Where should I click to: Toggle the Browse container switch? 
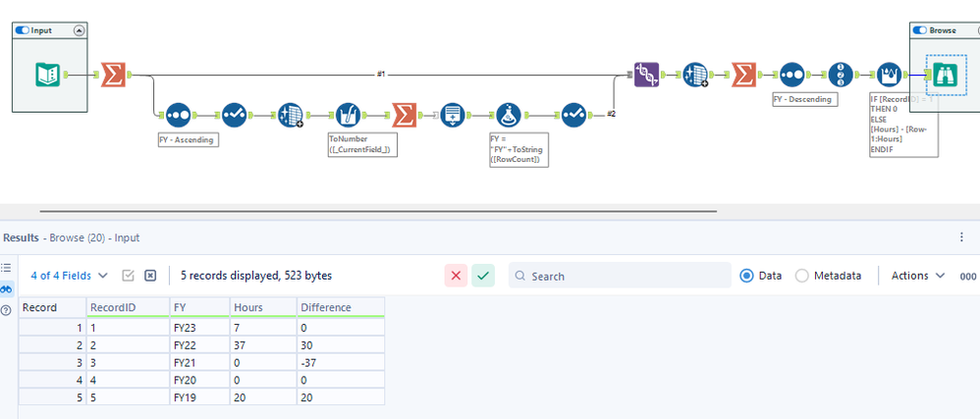pyautogui.click(x=920, y=30)
